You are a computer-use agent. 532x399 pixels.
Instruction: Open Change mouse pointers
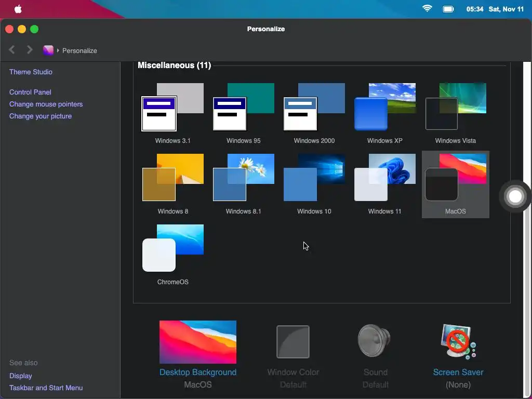click(46, 104)
